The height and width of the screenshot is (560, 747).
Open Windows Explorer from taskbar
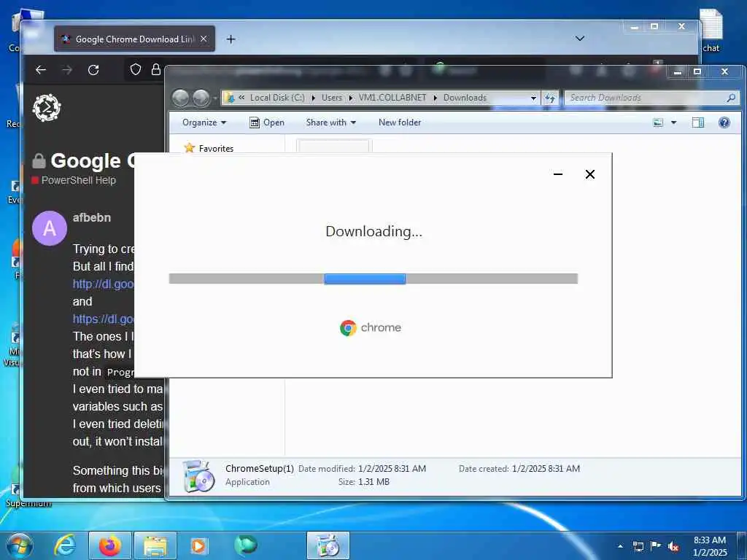155,545
